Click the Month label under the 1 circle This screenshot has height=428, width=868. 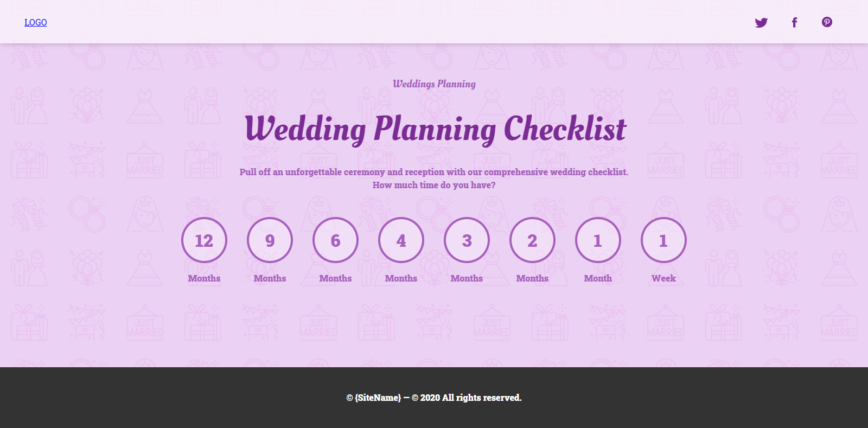(x=598, y=278)
